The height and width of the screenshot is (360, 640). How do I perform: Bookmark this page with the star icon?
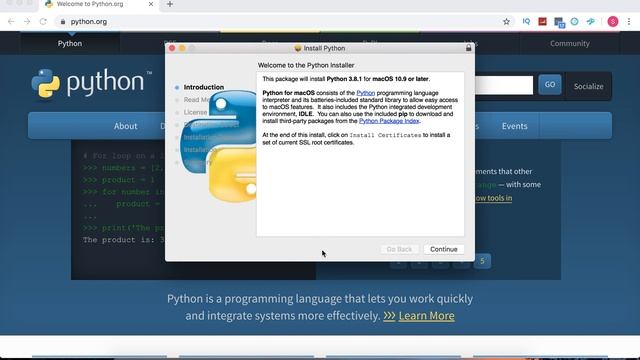click(506, 22)
